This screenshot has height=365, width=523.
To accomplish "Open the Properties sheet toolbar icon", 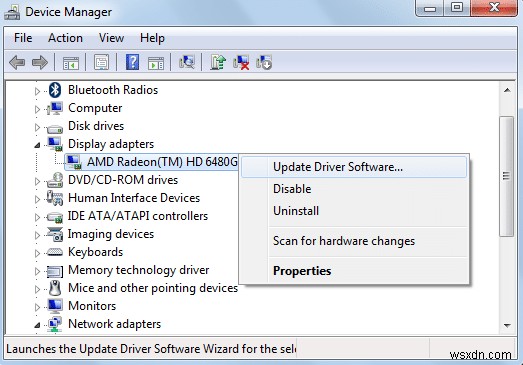I will [101, 62].
